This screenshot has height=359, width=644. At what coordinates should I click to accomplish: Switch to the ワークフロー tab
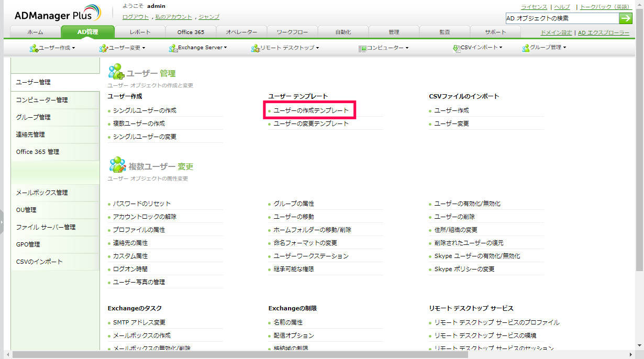coord(292,32)
